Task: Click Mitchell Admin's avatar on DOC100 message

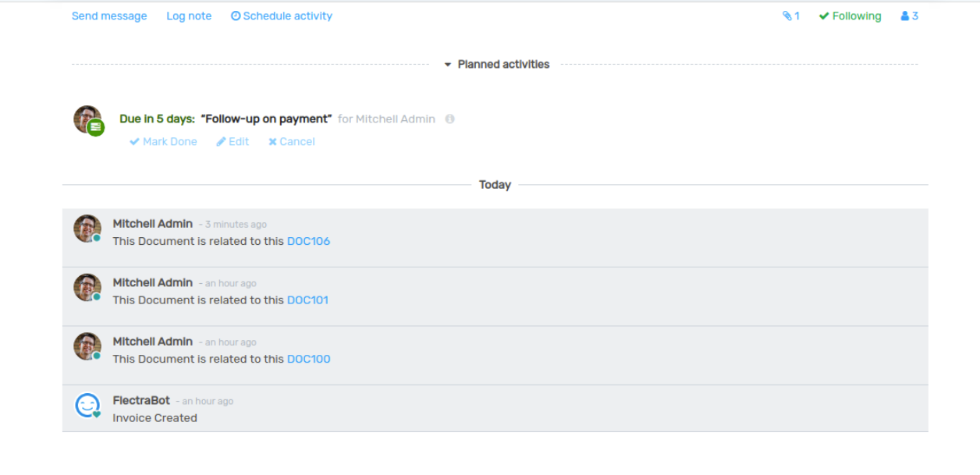Action: click(x=87, y=346)
